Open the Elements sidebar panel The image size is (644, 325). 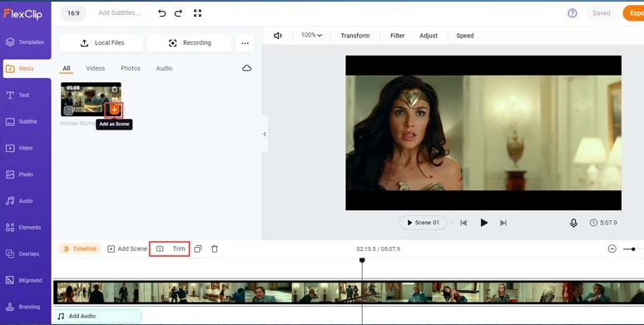click(x=23, y=228)
